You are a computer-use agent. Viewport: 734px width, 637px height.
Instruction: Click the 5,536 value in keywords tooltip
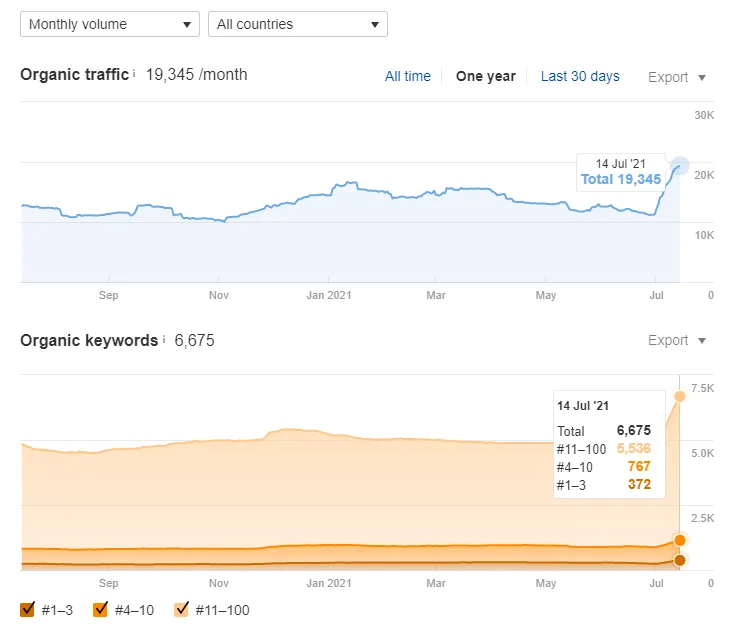click(634, 448)
